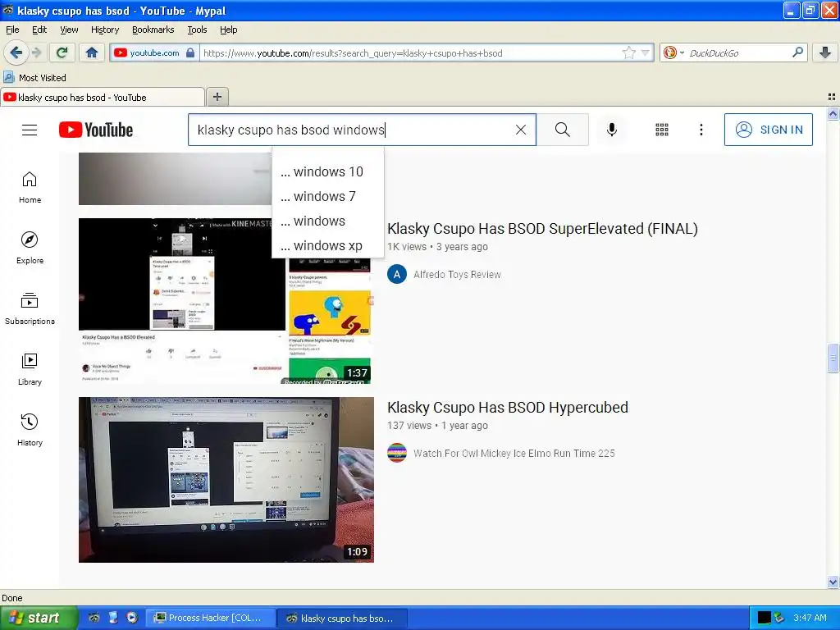Open the File menu

click(x=12, y=30)
